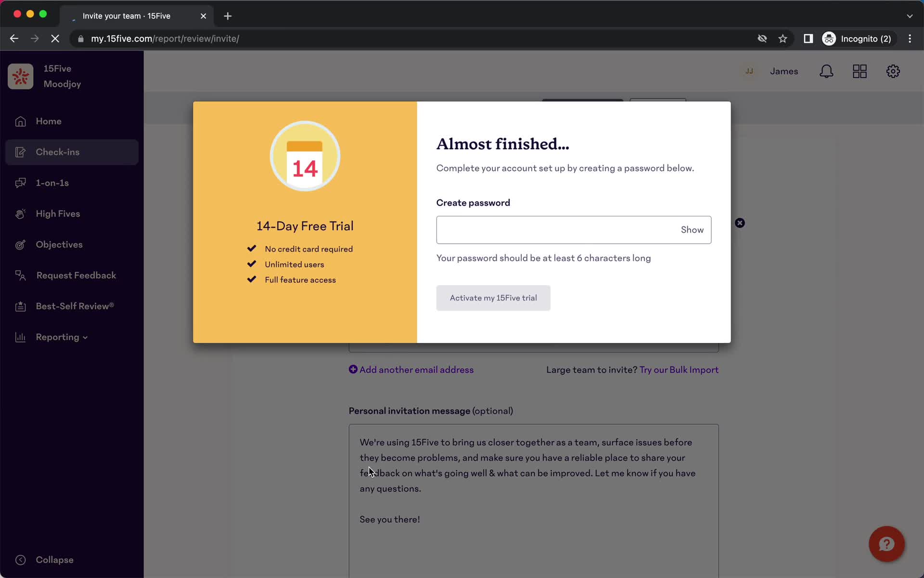Click Add another email address link

pyautogui.click(x=411, y=369)
